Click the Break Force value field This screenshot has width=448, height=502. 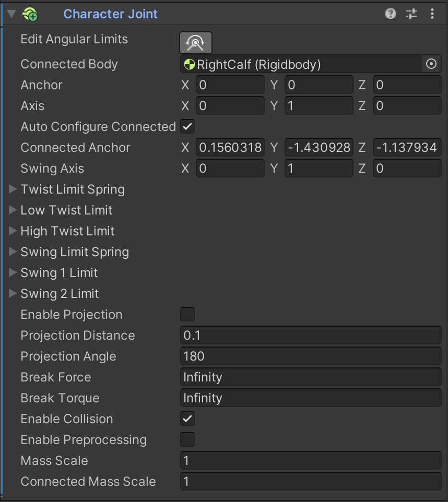(x=311, y=377)
